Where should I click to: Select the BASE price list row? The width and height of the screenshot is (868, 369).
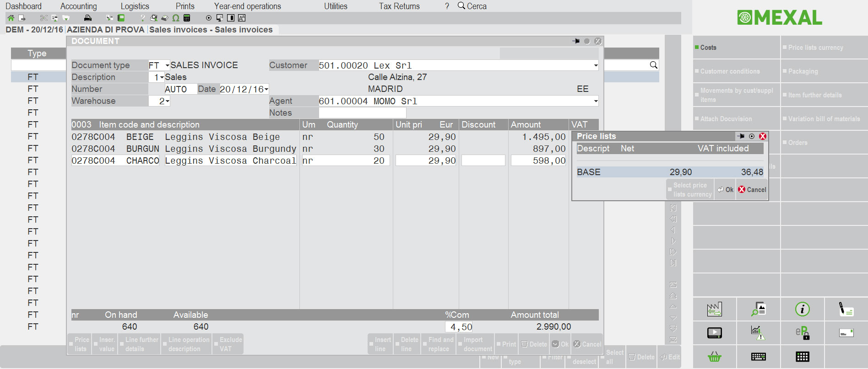[669, 172]
